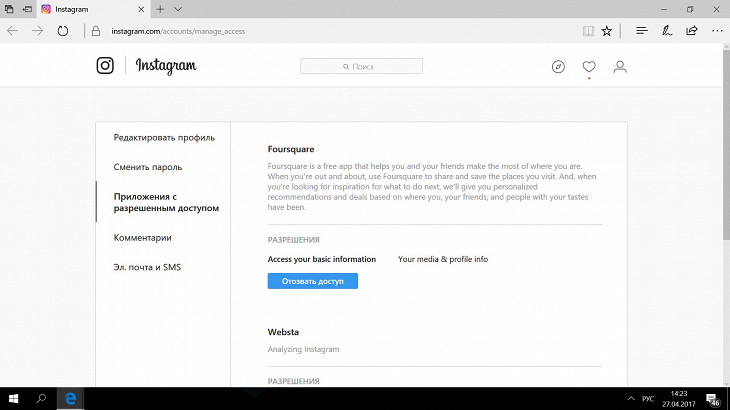Open the profile person icon
The image size is (730, 410).
pos(620,67)
